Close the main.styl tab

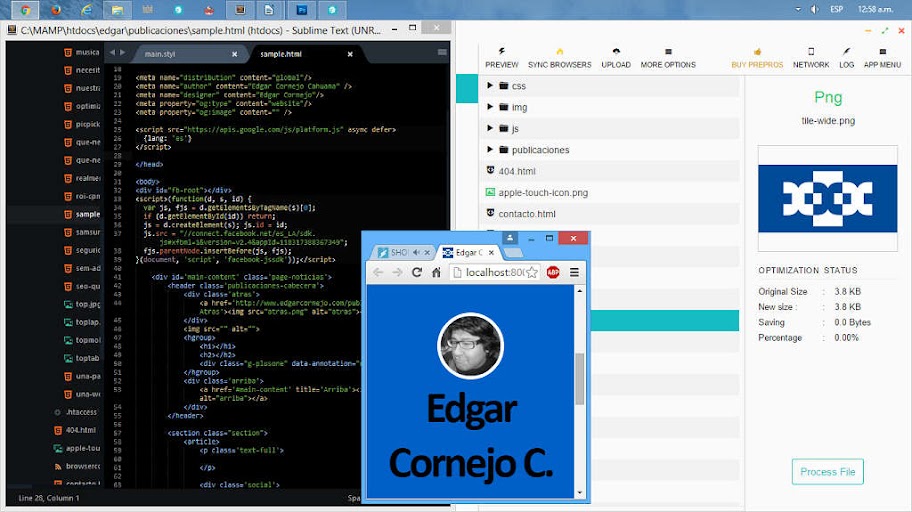(234, 54)
